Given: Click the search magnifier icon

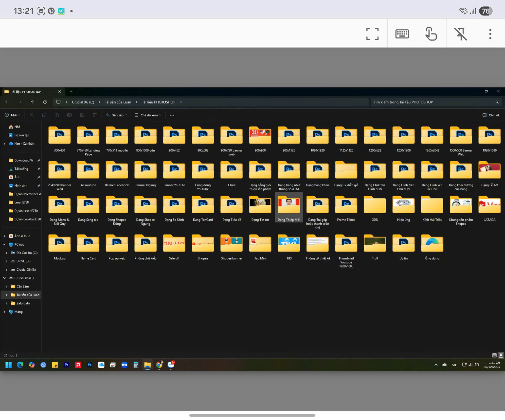Looking at the screenshot, I should (497, 102).
